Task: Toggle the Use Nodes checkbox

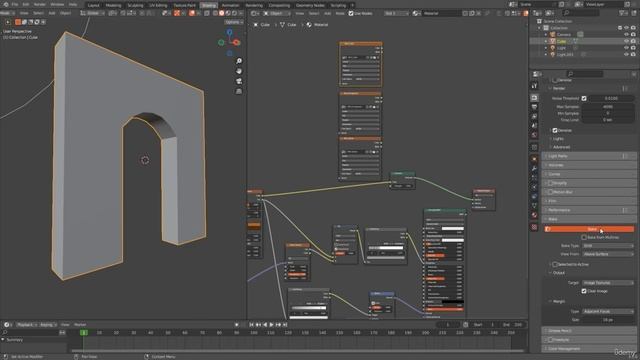Action: point(351,13)
